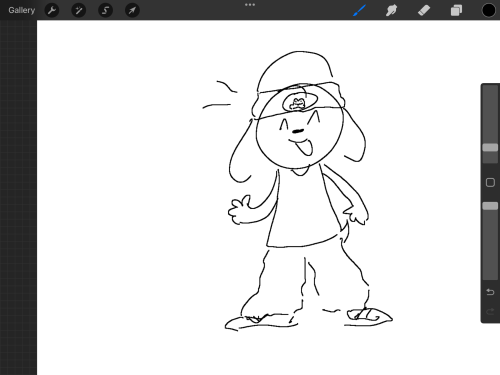Tap the three dots at top center
500x375 pixels.
pyautogui.click(x=250, y=5)
